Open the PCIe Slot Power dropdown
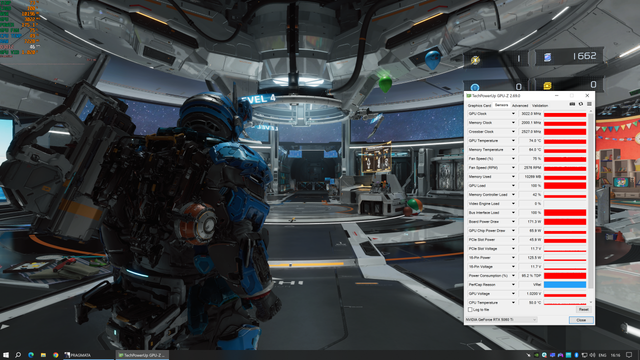 point(513,240)
